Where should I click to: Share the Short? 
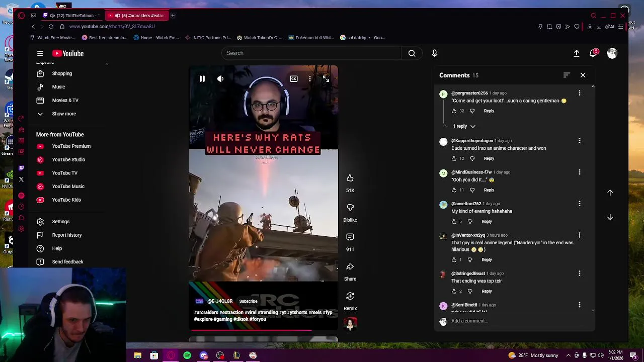pos(350,266)
